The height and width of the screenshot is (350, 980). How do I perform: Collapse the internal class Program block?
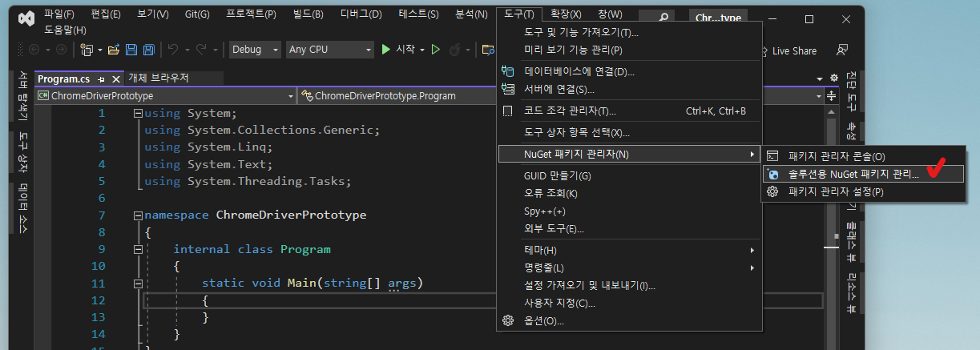[x=138, y=249]
